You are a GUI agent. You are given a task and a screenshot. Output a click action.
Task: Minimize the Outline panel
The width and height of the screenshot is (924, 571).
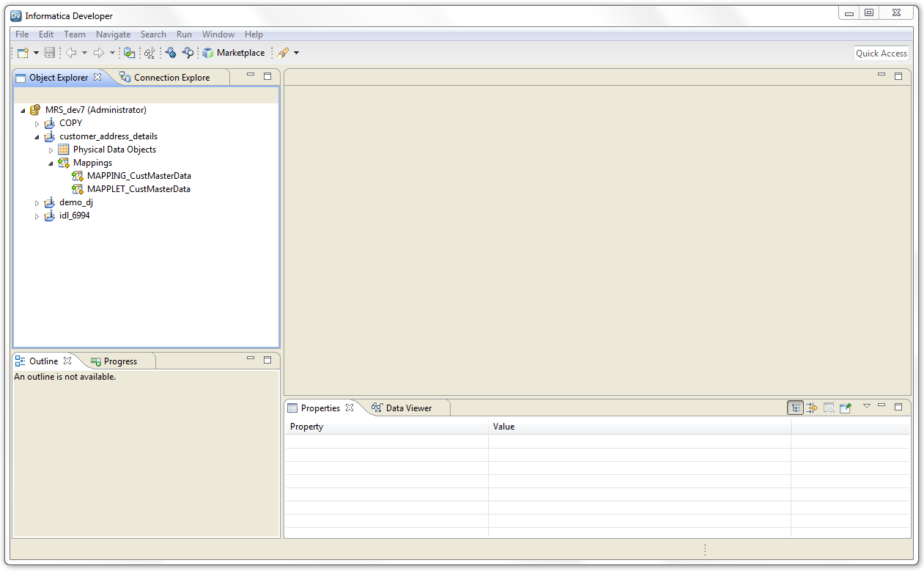pos(251,359)
